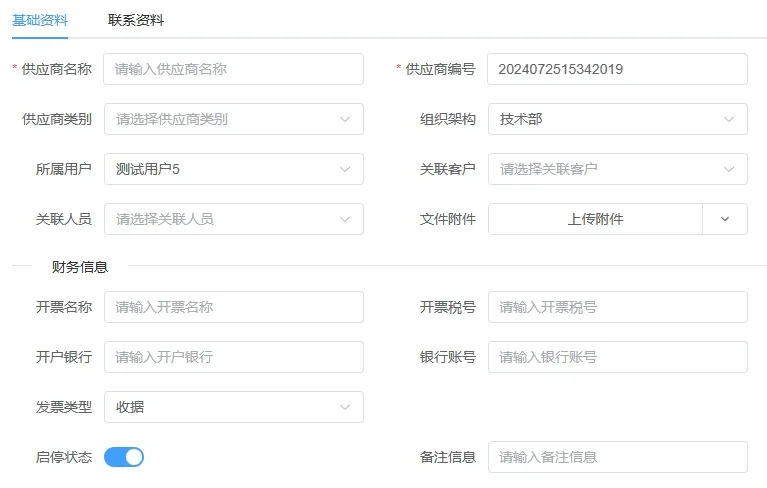Click the 银行账号 input field

coord(618,357)
